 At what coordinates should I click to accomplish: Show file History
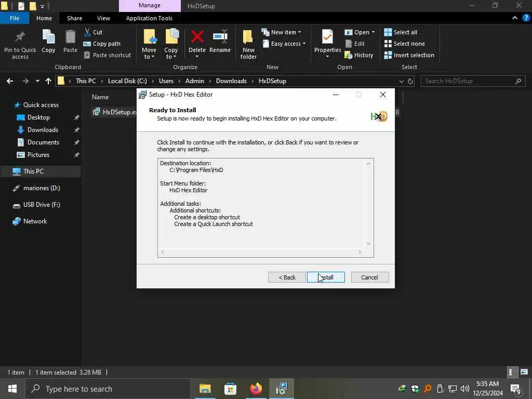pyautogui.click(x=359, y=55)
